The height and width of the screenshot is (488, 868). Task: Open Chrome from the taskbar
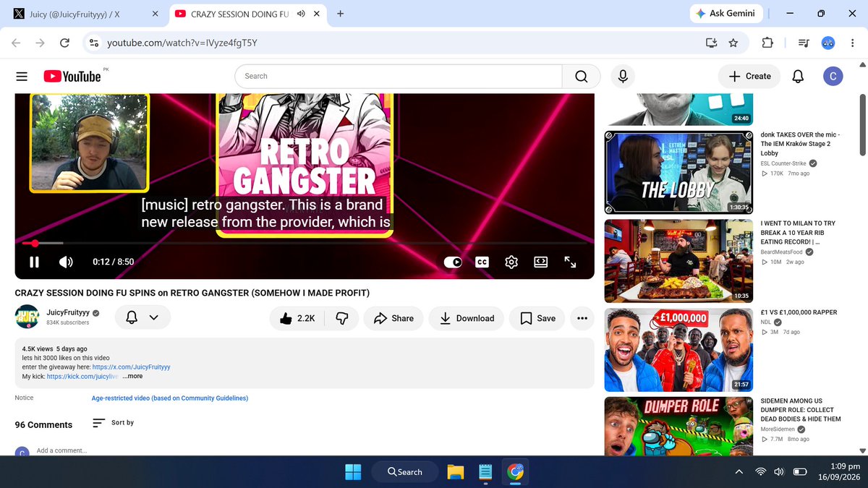click(516, 472)
